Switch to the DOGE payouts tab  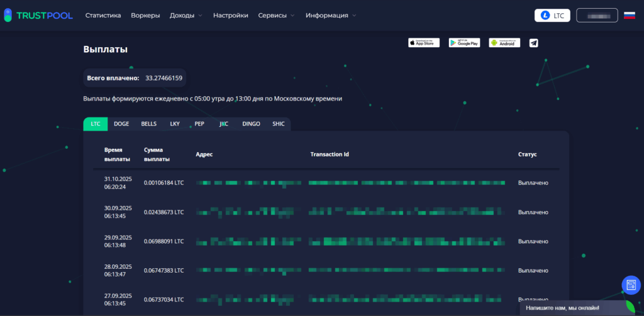(121, 124)
